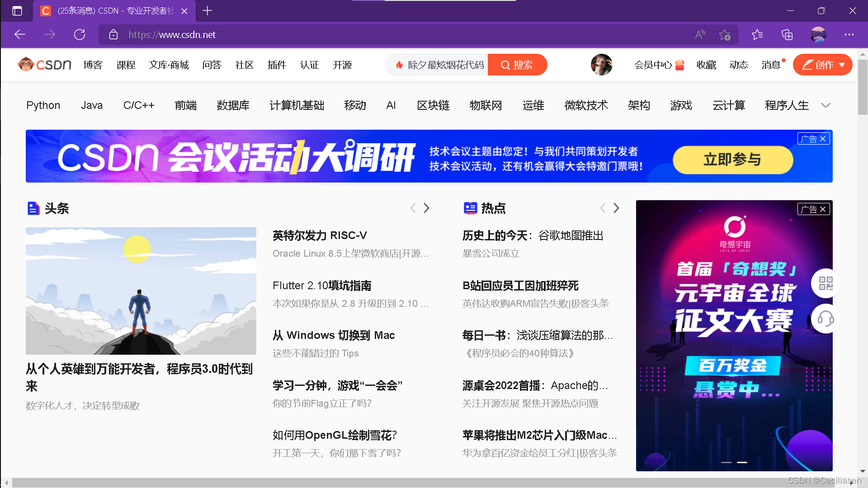Screen dimensions: 868x488
Task: Select the C/C++ category tab
Action: click(139, 105)
